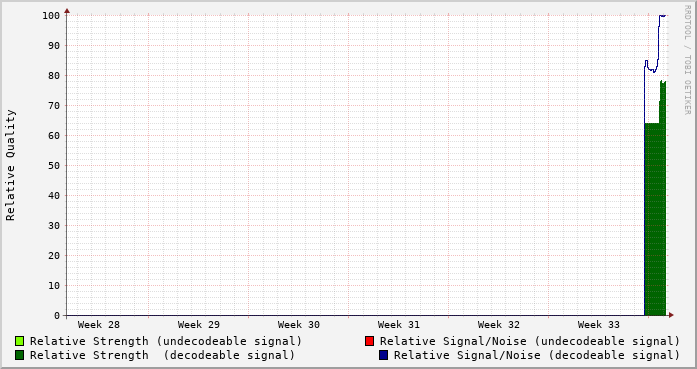Select the Week 29 axis label
This screenshot has width=697, height=369.
pos(199,325)
